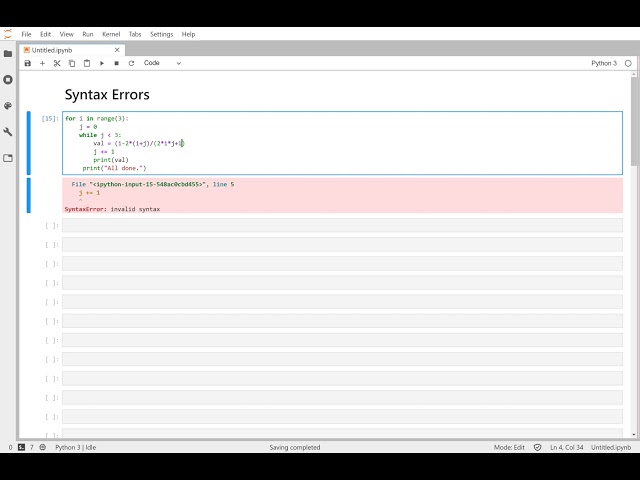The image size is (640, 480).
Task: Click the kernel status circle indicator
Action: [628, 63]
